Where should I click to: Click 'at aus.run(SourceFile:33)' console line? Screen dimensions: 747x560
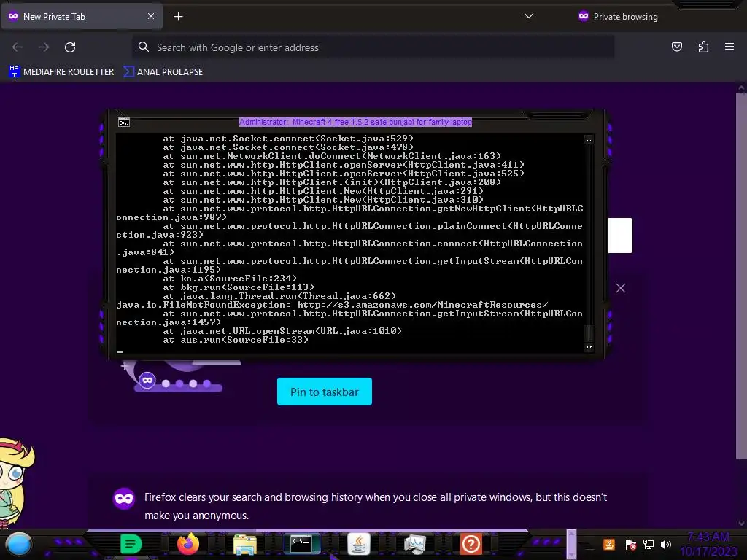(236, 340)
